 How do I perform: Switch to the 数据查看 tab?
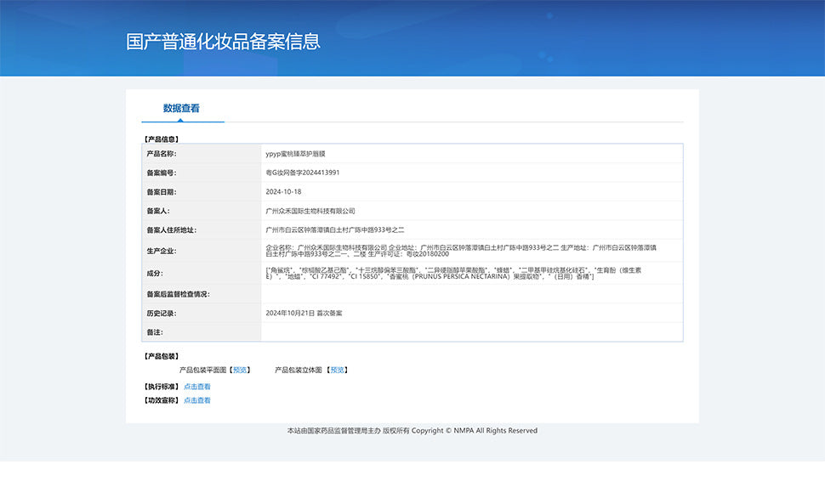click(x=181, y=109)
